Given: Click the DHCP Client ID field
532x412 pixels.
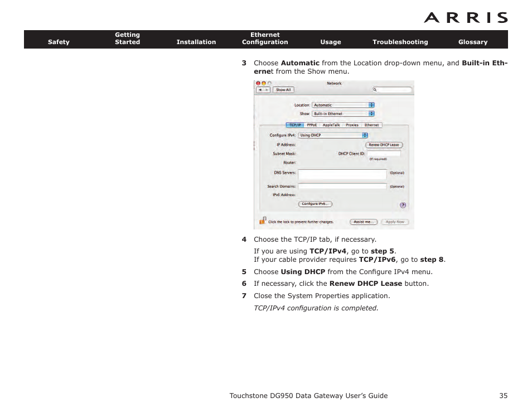Looking at the screenshot, I should pos(384,154).
